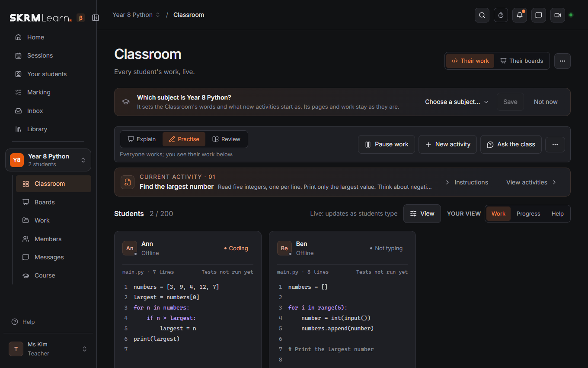This screenshot has width=588, height=368.
Task: Select Classroom in class menu
Action: tap(54, 184)
